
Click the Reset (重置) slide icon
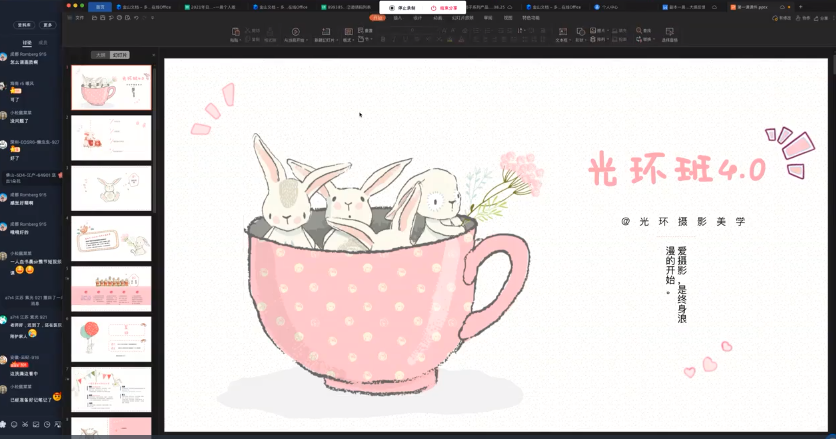tap(361, 30)
